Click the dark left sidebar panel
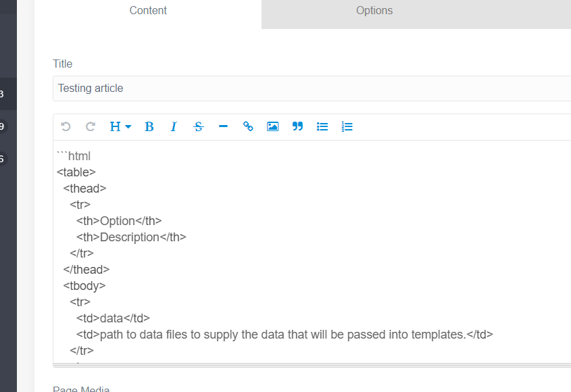Viewport: 571px width, 392px height. click(x=8, y=270)
